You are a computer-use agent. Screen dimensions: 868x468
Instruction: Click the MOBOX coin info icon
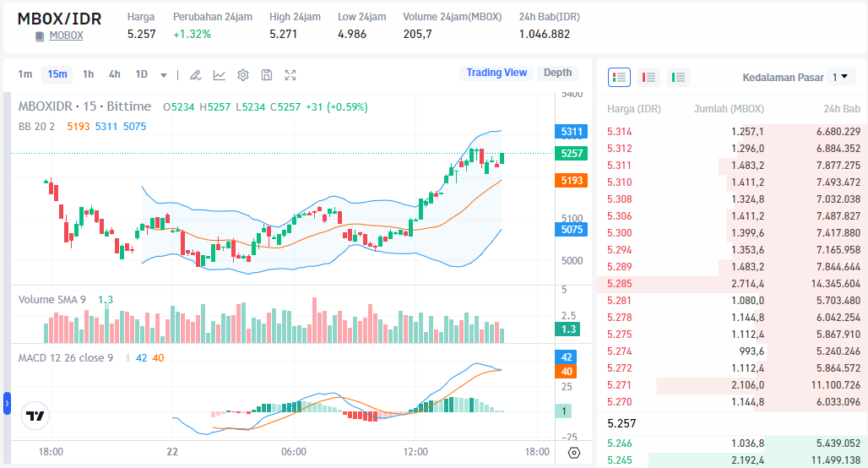click(40, 36)
